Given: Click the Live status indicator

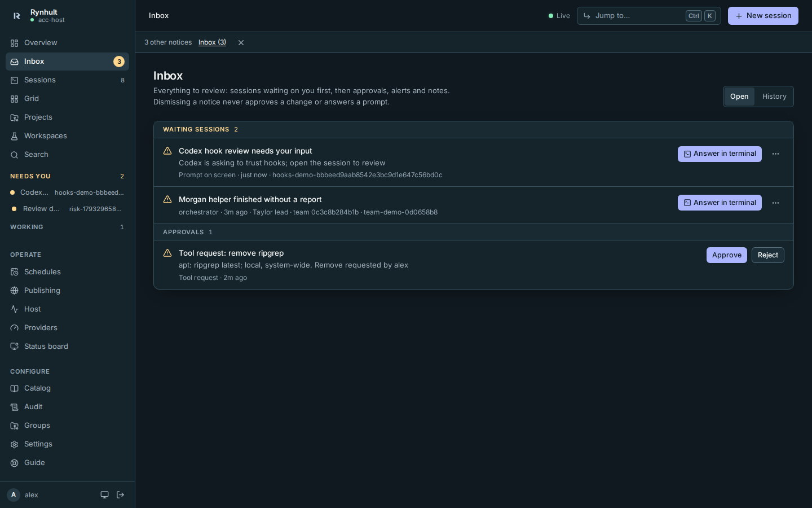Looking at the screenshot, I should pos(559,16).
